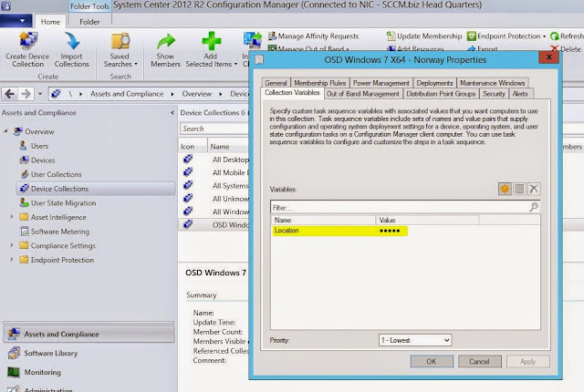Switch to the Deployments tab
The width and height of the screenshot is (584, 392).
click(x=434, y=83)
